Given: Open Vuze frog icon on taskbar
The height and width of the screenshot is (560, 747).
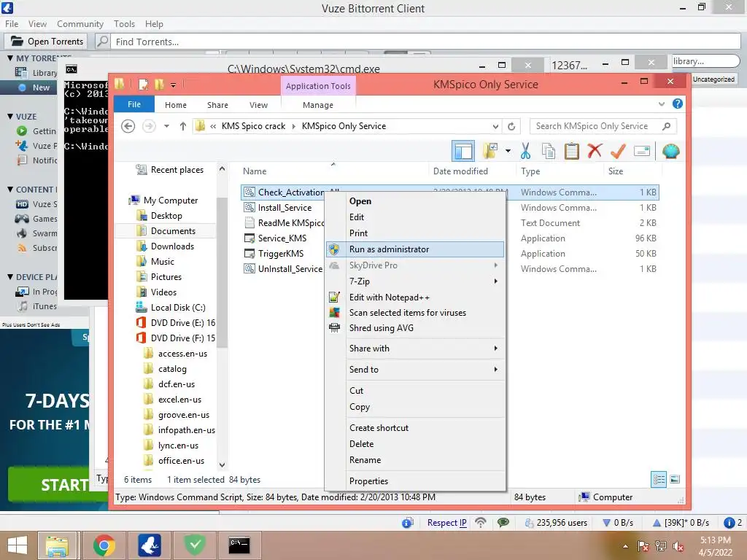Looking at the screenshot, I should pos(149,545).
